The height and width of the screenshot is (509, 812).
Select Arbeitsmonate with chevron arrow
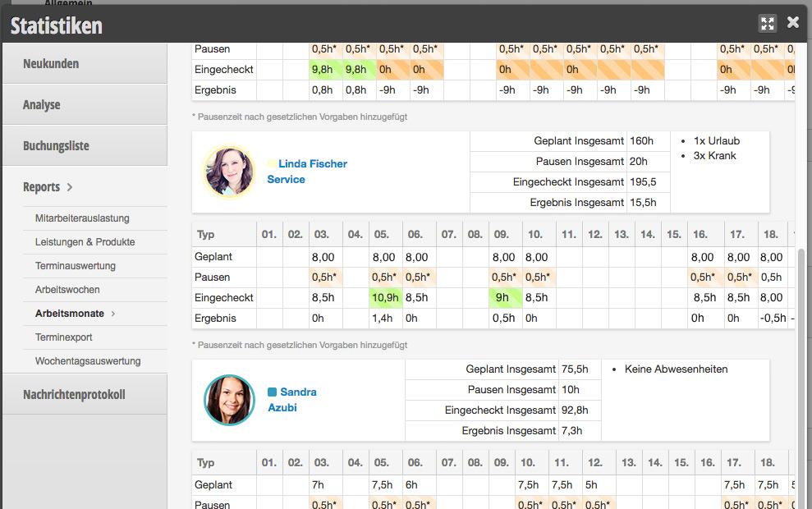tap(75, 314)
